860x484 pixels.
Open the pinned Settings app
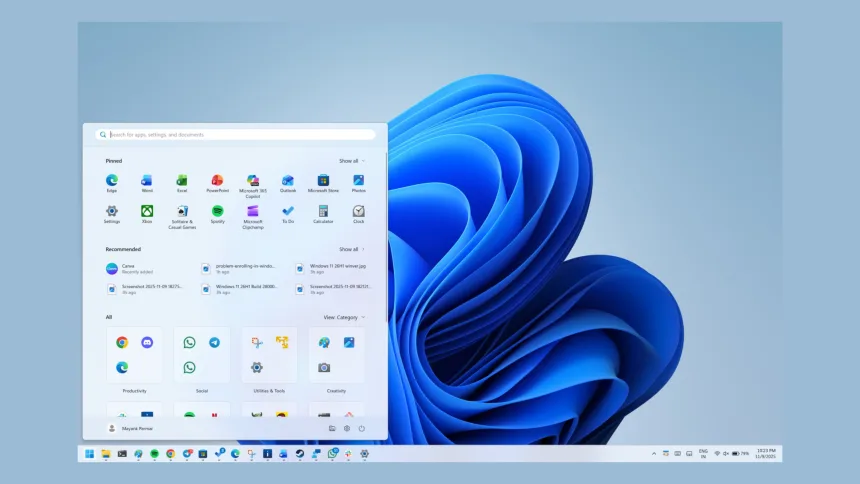tap(112, 214)
